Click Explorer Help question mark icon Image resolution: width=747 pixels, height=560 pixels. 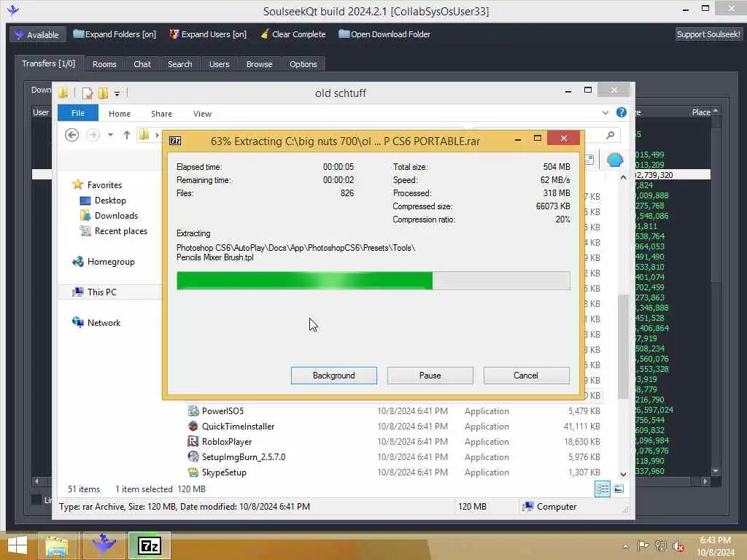point(622,112)
